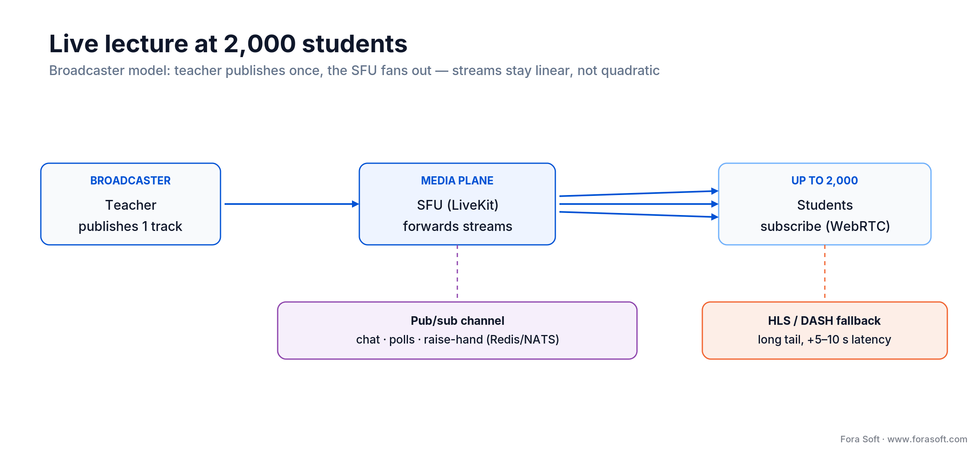The image size is (980, 457).
Task: Click the "subscribe (WebRTC)" text
Action: point(825,226)
